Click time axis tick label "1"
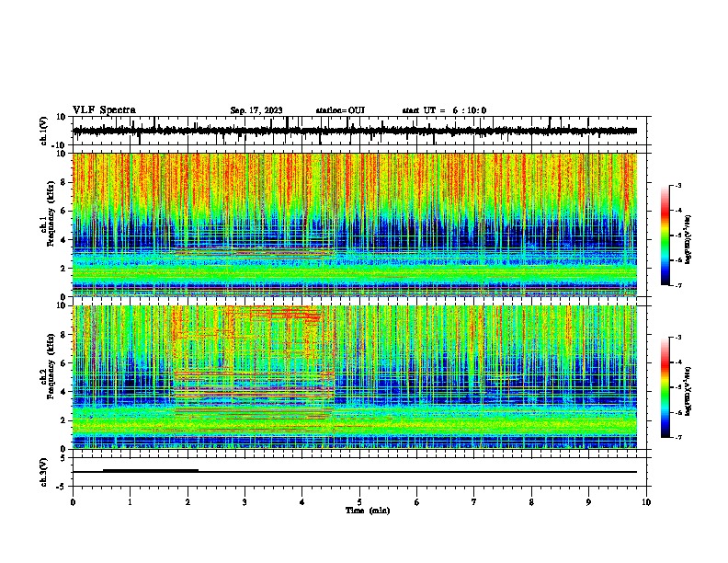 pos(130,502)
